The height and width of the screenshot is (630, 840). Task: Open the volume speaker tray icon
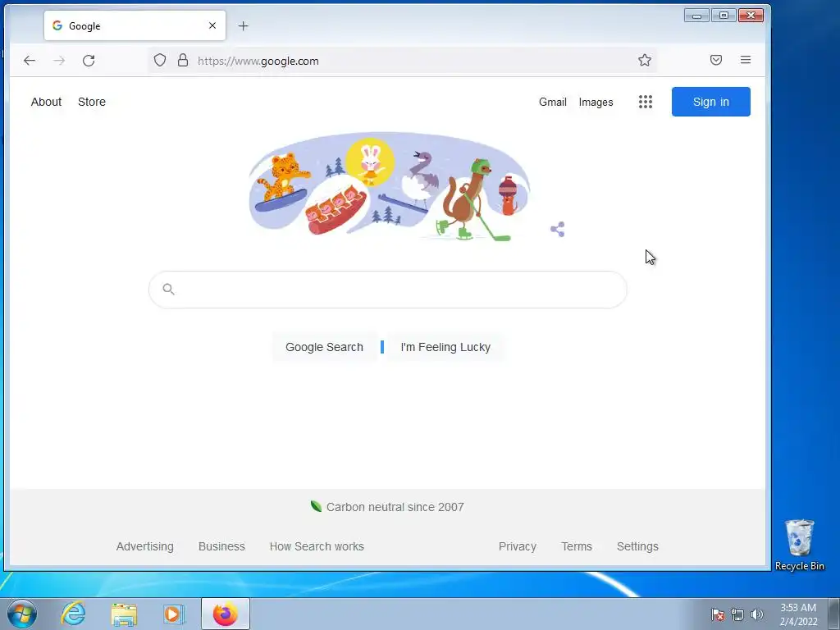(756, 614)
